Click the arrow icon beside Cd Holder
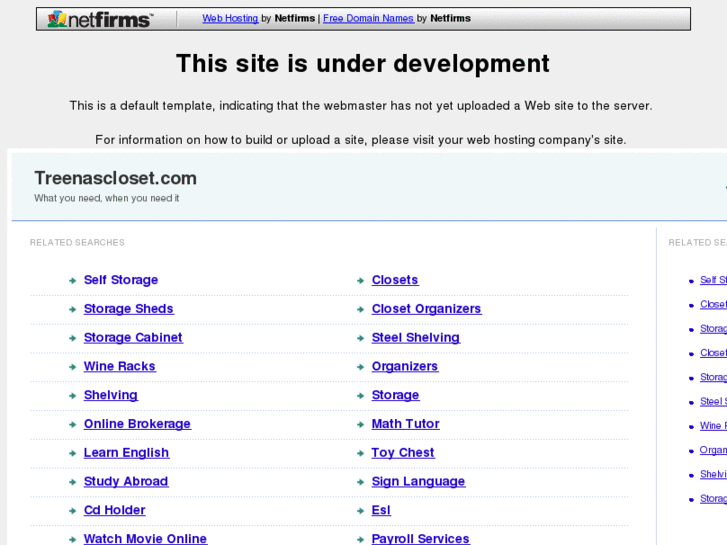The width and height of the screenshot is (727, 545). point(72,511)
